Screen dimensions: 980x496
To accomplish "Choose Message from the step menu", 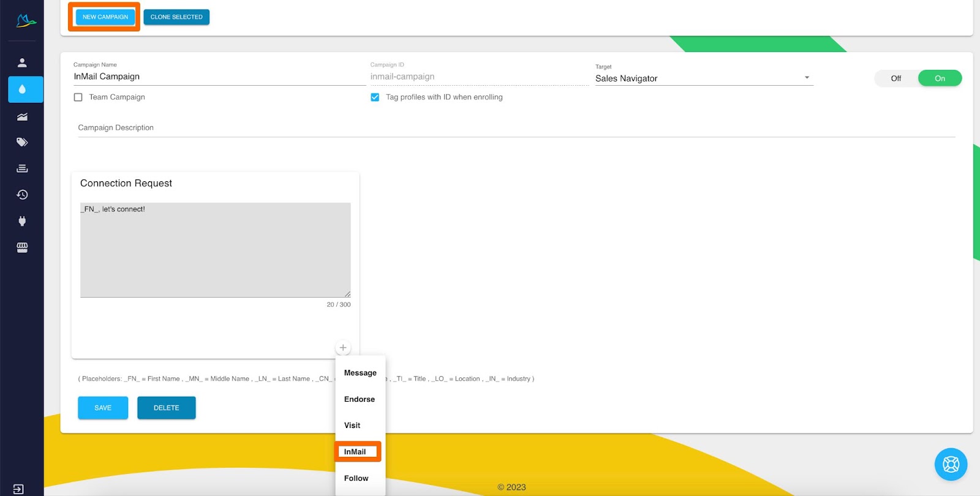I will (x=360, y=373).
